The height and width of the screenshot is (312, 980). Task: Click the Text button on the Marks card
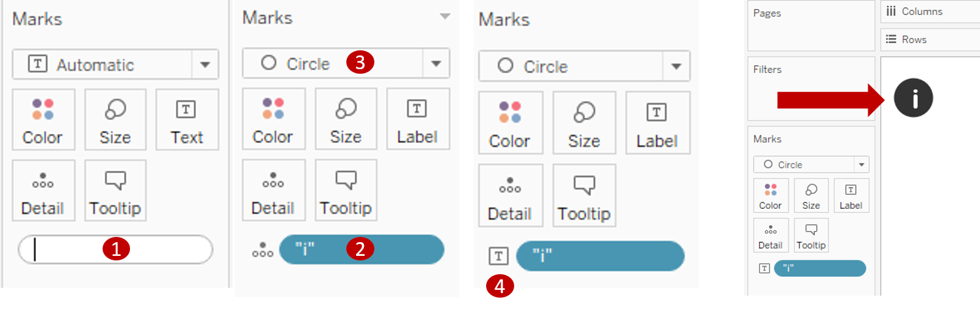(187, 119)
